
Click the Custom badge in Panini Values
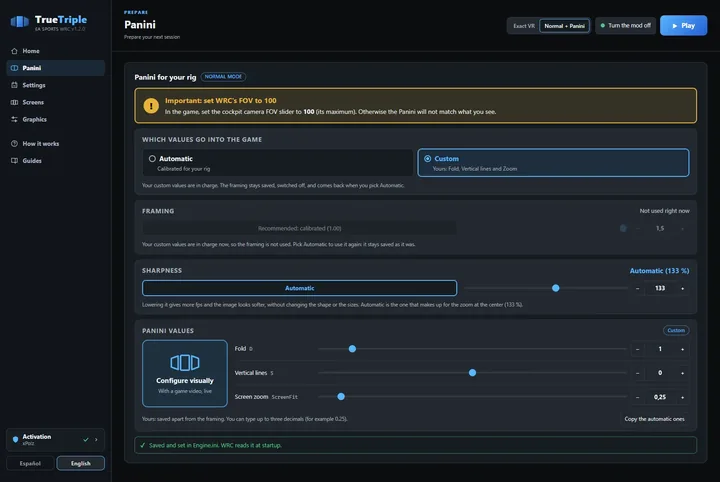(x=676, y=331)
